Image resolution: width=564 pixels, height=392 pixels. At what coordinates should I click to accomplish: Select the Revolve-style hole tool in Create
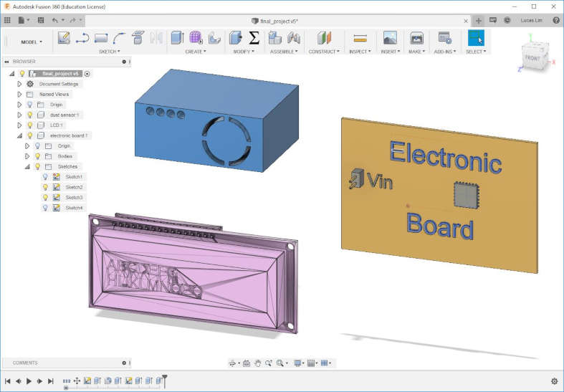(214, 38)
